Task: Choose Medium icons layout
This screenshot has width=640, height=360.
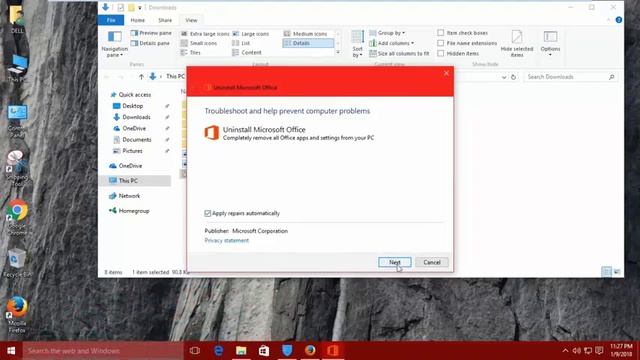Action: pyautogui.click(x=306, y=33)
